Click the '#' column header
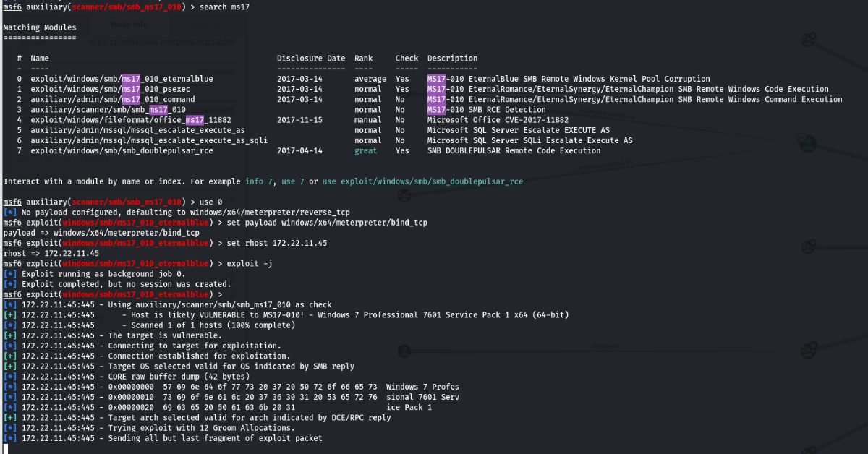The height and width of the screenshot is (454, 868). [19, 58]
